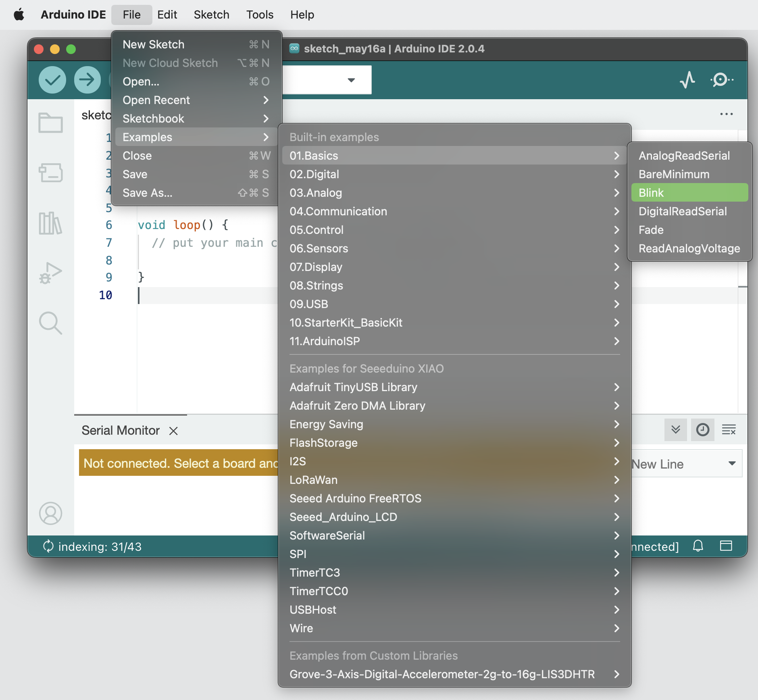Select the FlashStorage examples entry
Image resolution: width=758 pixels, height=700 pixels.
[454, 443]
